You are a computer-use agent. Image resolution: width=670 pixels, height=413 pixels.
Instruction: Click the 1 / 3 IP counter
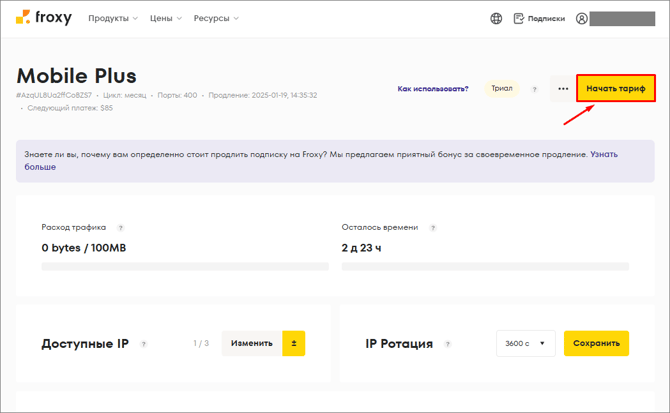click(x=201, y=343)
